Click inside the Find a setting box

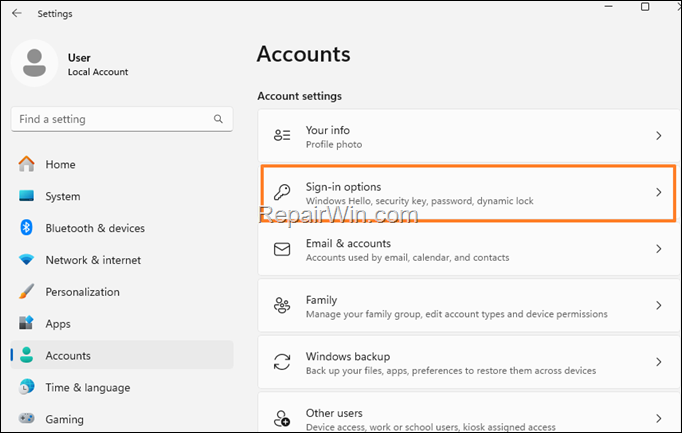tap(122, 119)
